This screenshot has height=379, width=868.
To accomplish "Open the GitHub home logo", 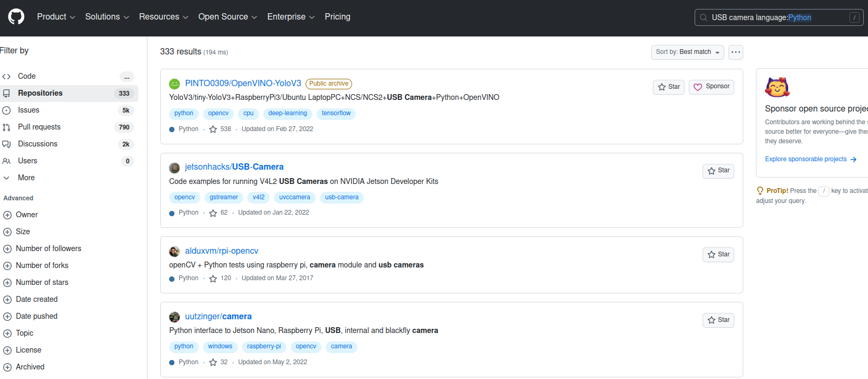I will point(16,17).
